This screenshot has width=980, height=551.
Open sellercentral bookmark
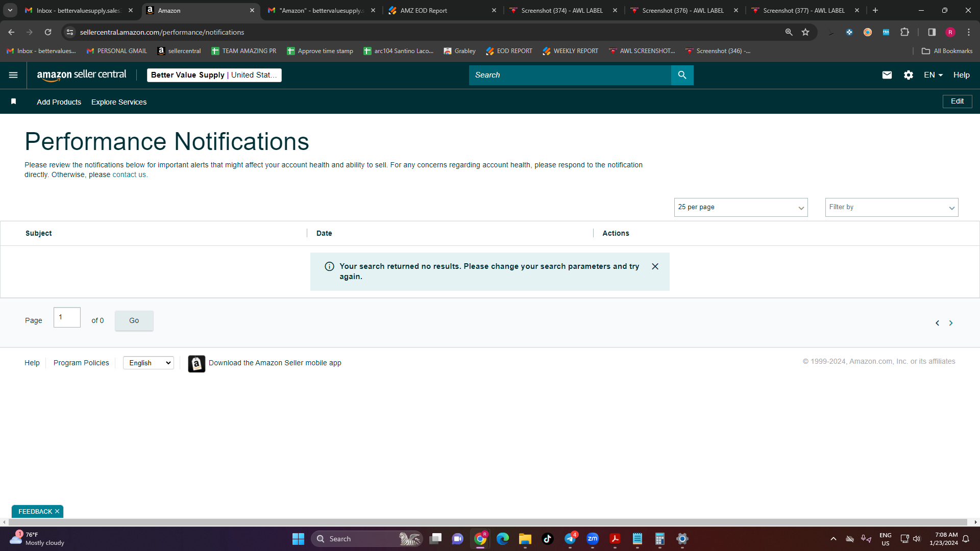point(179,51)
